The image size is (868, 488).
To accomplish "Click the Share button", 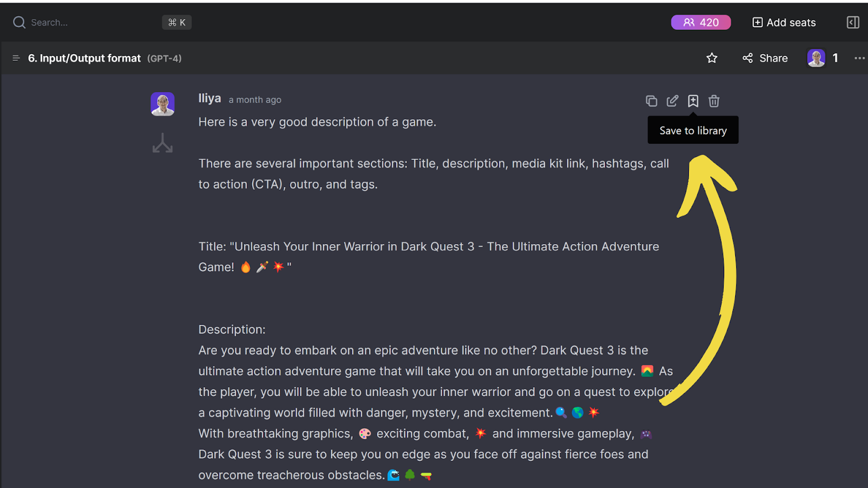I will click(x=765, y=58).
